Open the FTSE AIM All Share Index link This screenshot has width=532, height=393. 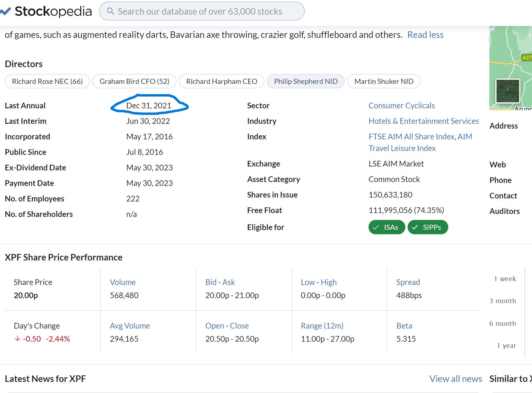click(412, 136)
